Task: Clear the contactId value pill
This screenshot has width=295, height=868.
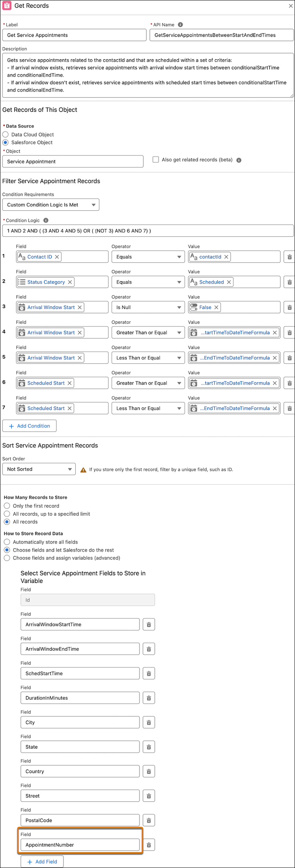Action: 226,257
